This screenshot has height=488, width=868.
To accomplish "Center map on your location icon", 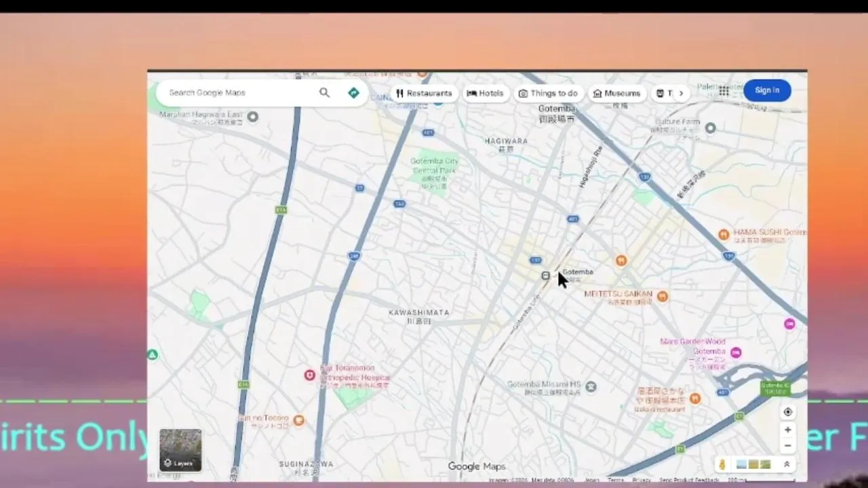I will click(x=787, y=412).
